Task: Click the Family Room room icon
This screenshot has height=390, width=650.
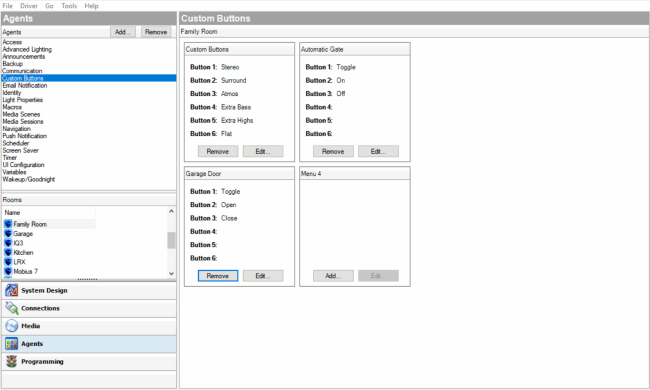Action: coord(8,224)
